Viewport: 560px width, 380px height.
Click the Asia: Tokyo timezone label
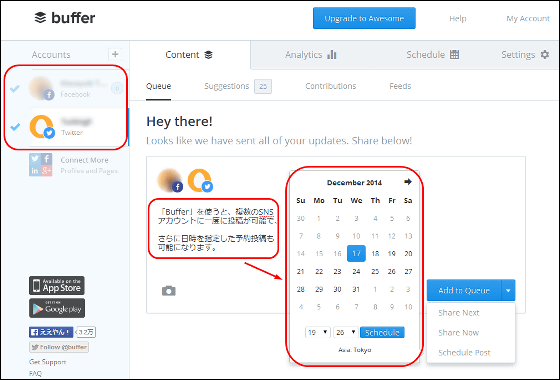tap(355, 350)
